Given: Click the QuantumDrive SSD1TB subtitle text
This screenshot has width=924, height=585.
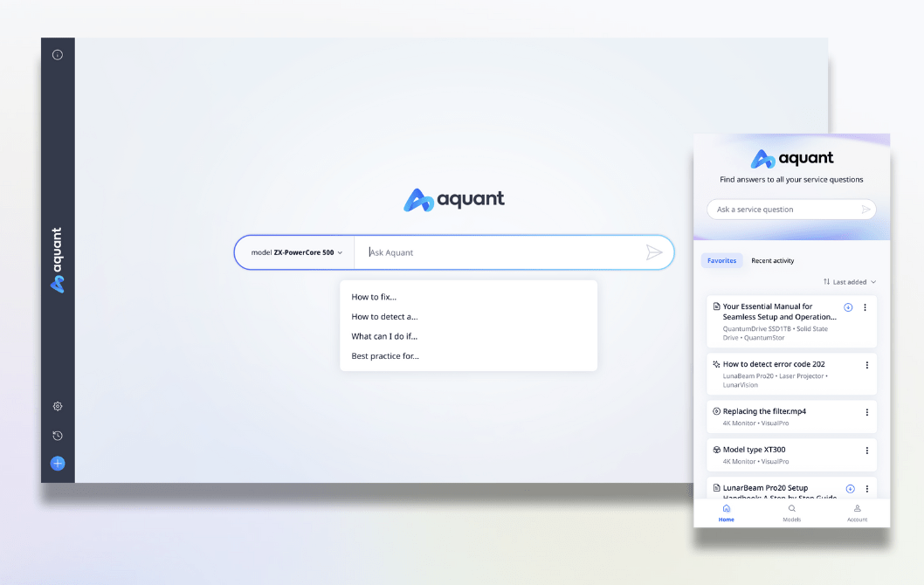Looking at the screenshot, I should tap(775, 334).
